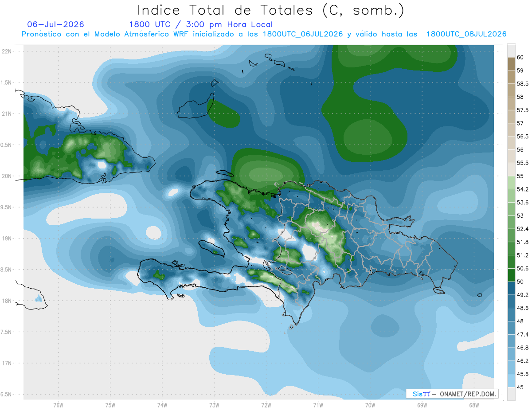This screenshot has height=411, width=532.
Task: Pick the light blue swatch between 45 and 45.6
Action: 511,380
